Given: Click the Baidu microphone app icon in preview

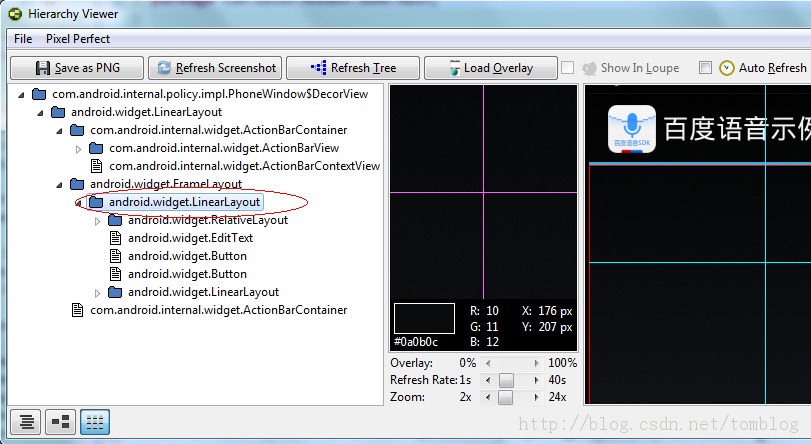Looking at the screenshot, I should [x=632, y=128].
